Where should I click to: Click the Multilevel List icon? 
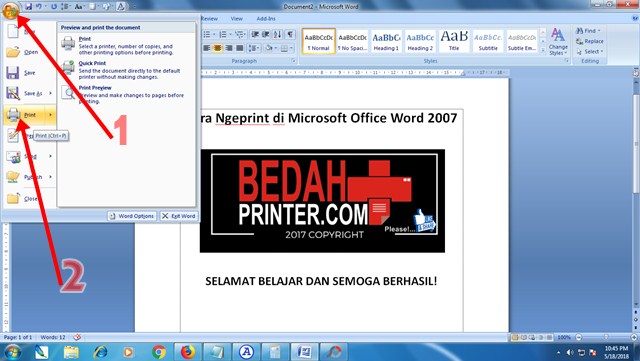pyautogui.click(x=240, y=35)
